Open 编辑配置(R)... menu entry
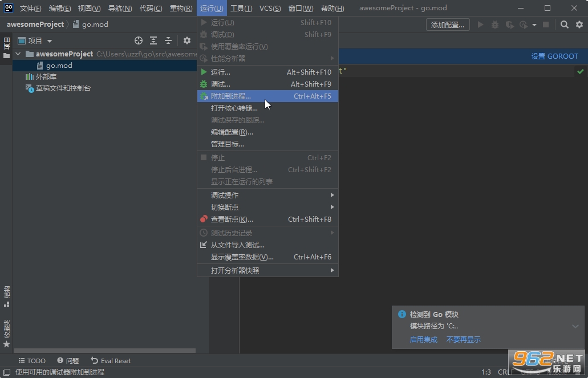Image resolution: width=588 pixels, height=378 pixels. (267, 132)
